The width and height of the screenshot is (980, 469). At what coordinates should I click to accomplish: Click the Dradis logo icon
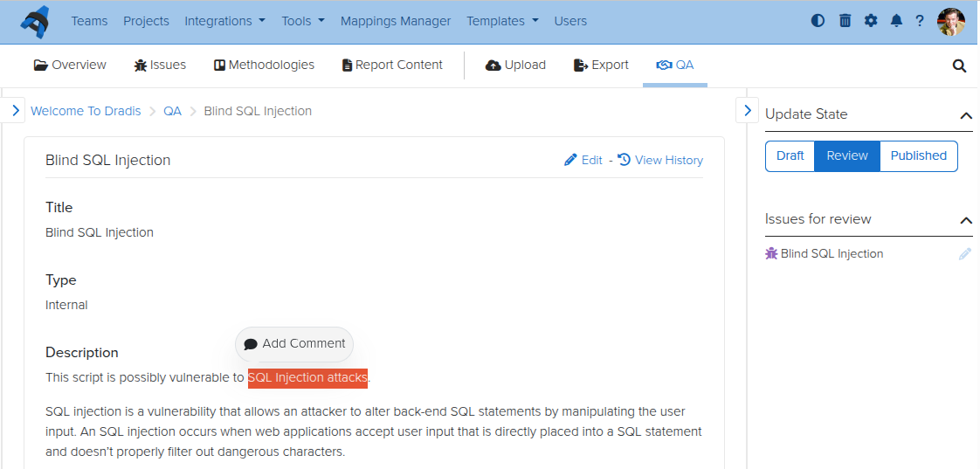[35, 21]
